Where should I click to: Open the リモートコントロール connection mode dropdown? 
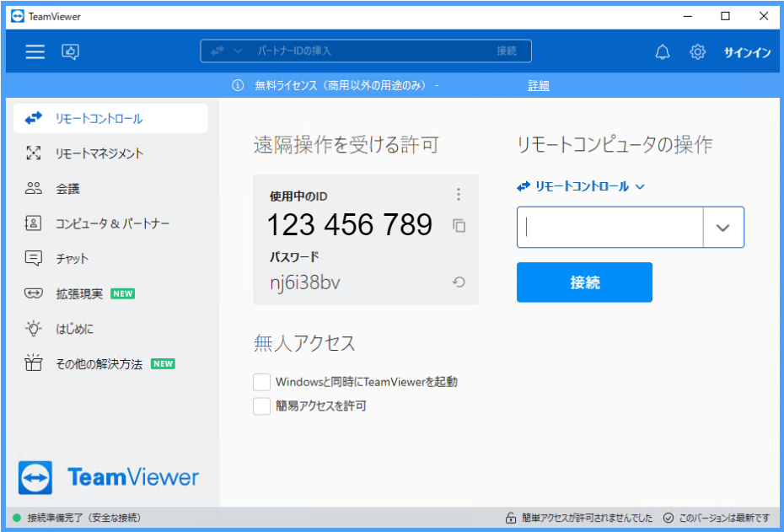tap(582, 186)
